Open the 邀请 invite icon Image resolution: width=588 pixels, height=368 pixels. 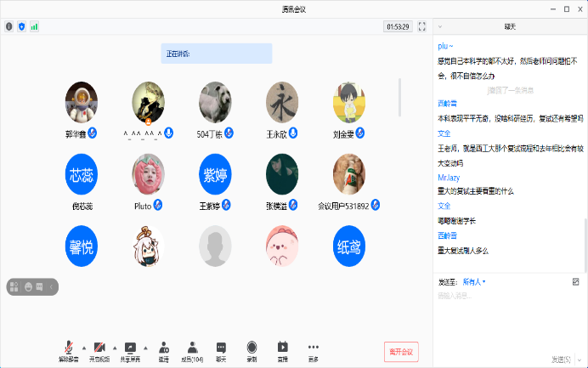point(163,350)
